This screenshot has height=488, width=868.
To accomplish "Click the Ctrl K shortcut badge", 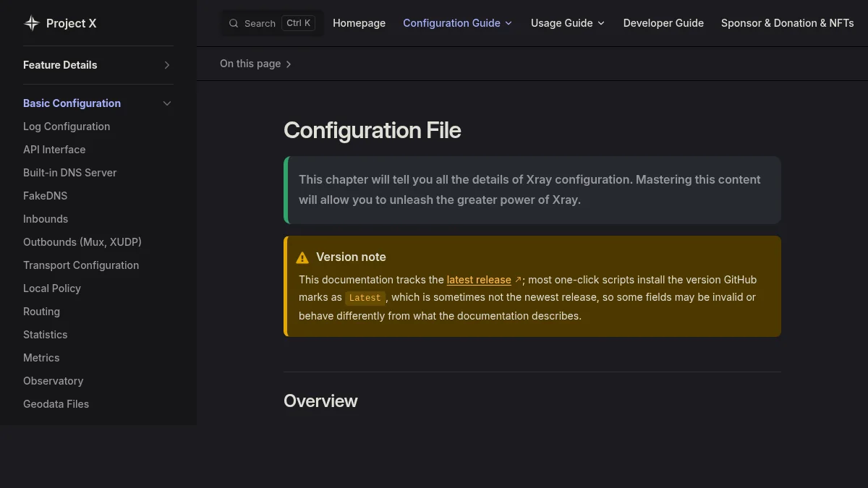I will [299, 23].
